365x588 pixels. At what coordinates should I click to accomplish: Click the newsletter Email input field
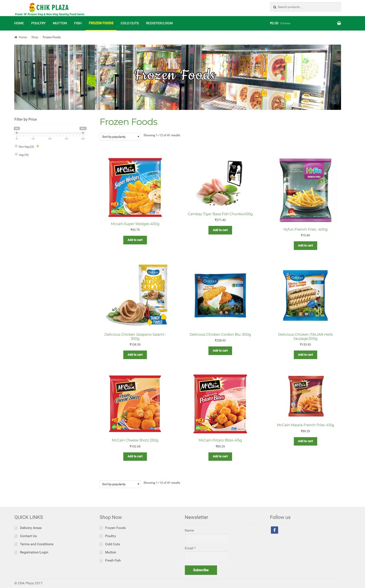[206, 556]
